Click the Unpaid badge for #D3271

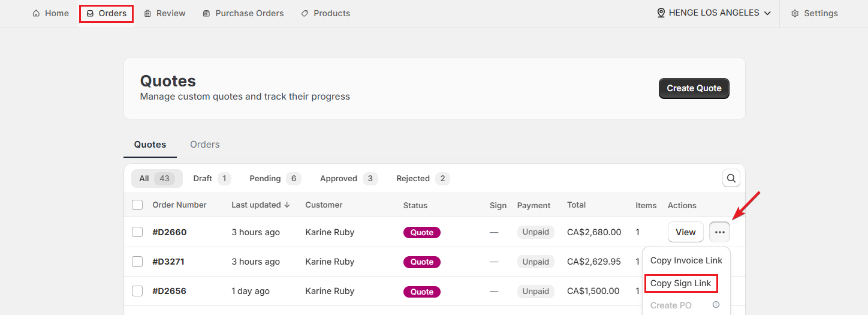(536, 262)
